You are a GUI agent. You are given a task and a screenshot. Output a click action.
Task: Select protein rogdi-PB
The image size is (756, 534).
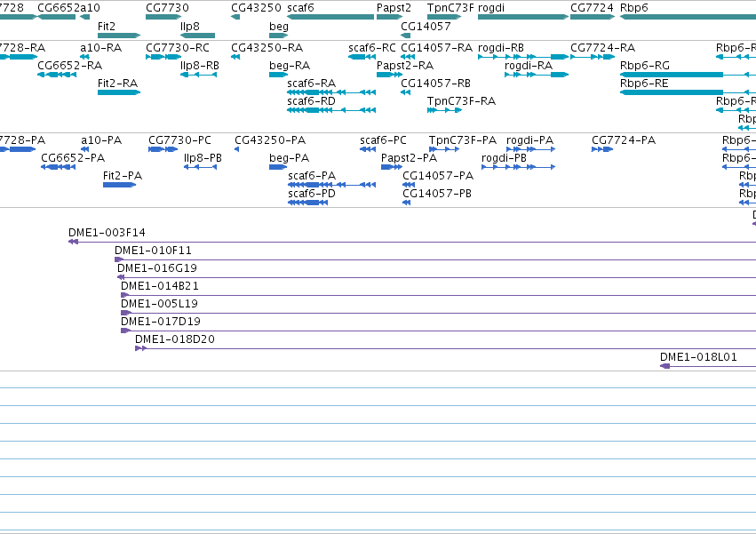[518, 167]
